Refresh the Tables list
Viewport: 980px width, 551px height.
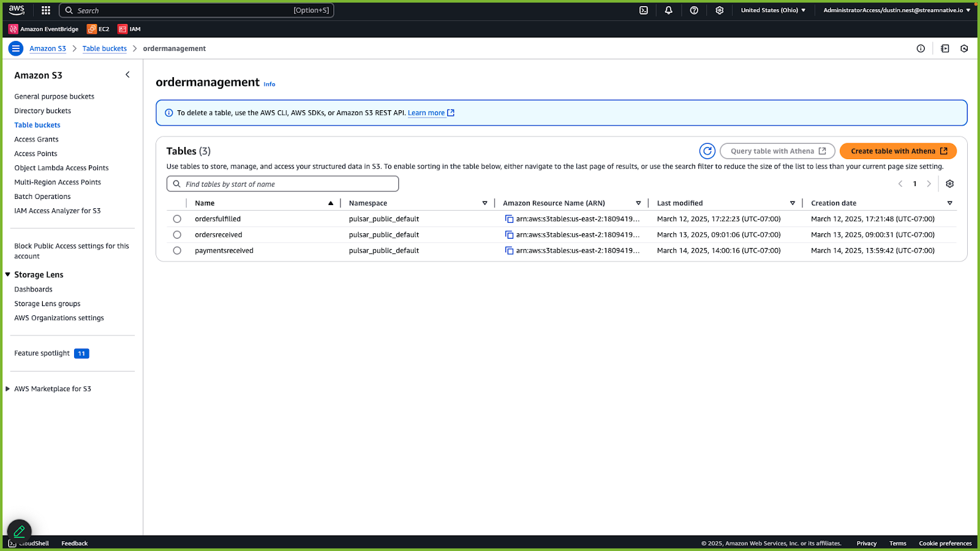(707, 151)
